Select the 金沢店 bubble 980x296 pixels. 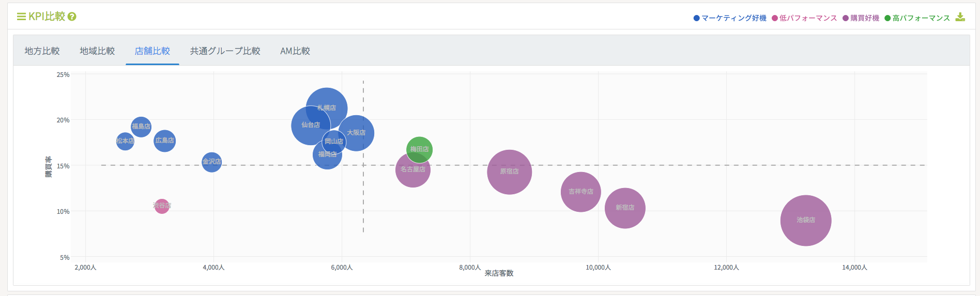[212, 162]
